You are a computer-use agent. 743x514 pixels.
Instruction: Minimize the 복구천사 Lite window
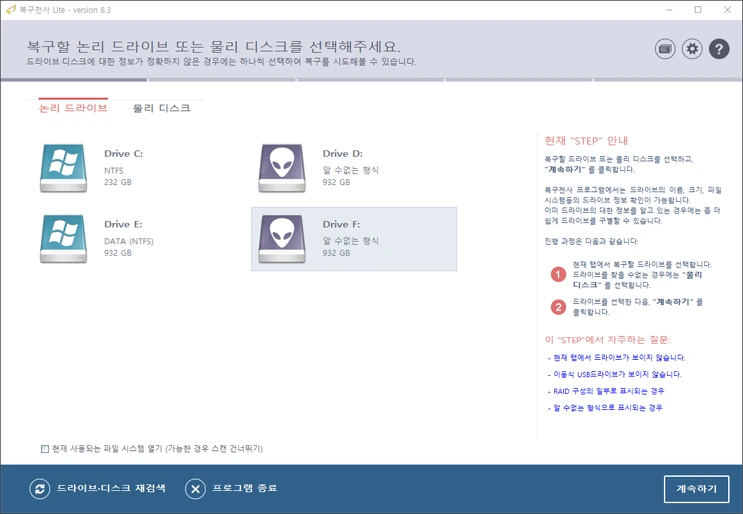point(669,9)
